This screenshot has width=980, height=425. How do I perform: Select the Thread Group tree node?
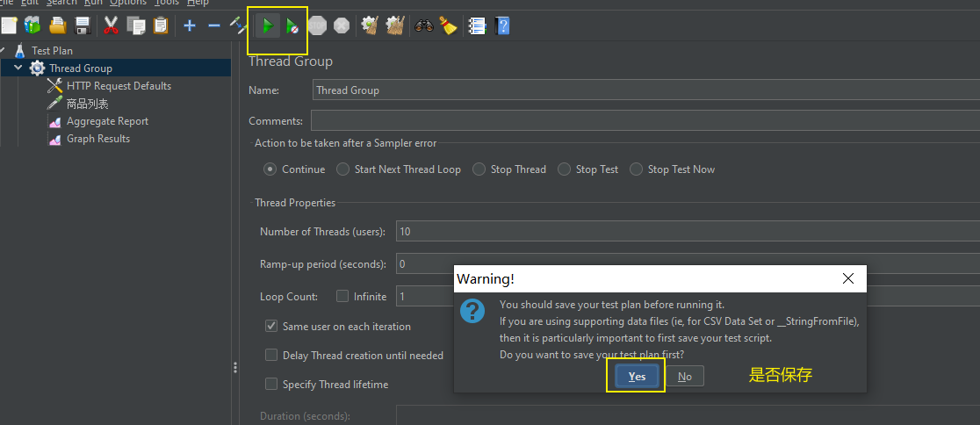point(81,68)
